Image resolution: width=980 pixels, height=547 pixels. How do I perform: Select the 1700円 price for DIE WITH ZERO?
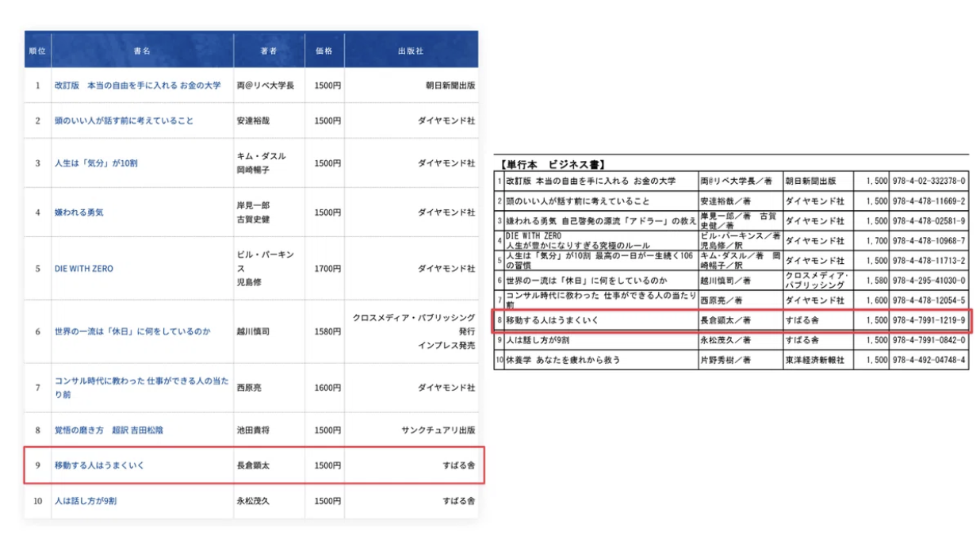pos(327,269)
